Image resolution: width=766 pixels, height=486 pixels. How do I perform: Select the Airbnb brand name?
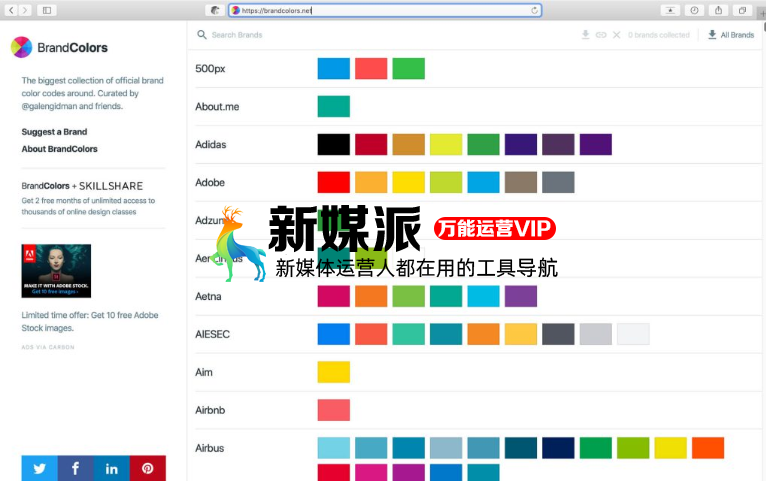pos(211,410)
